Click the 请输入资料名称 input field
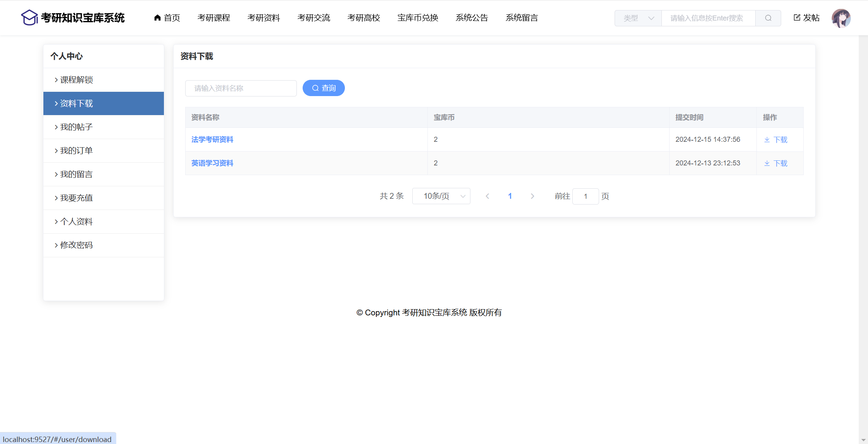The height and width of the screenshot is (444, 868). click(x=241, y=88)
